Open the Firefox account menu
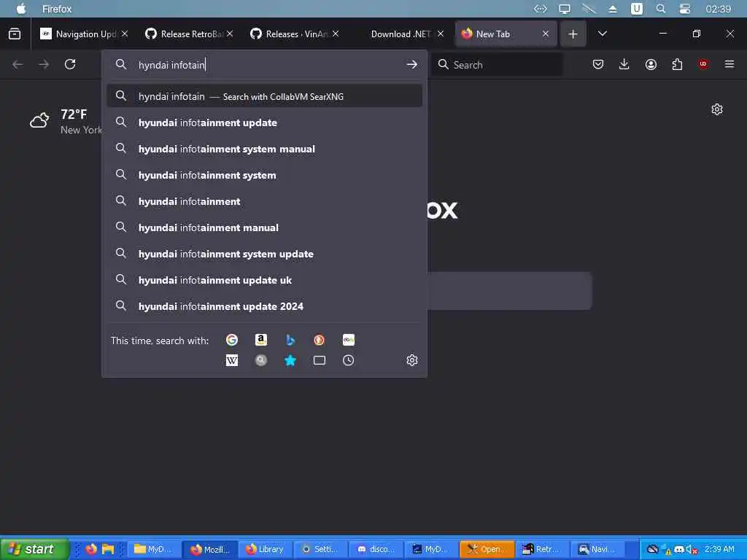 [x=651, y=64]
